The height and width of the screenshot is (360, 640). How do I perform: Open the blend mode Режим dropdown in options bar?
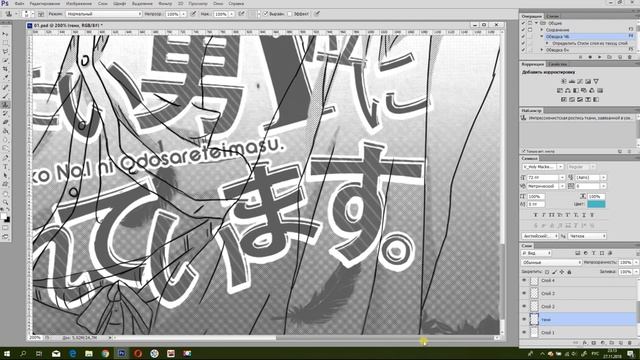104,14
